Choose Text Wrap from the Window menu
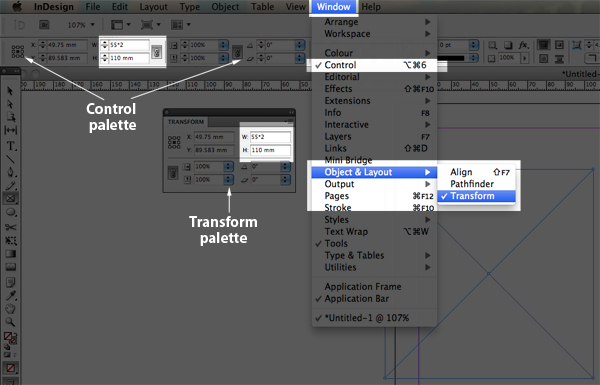600x385 pixels. [374, 232]
